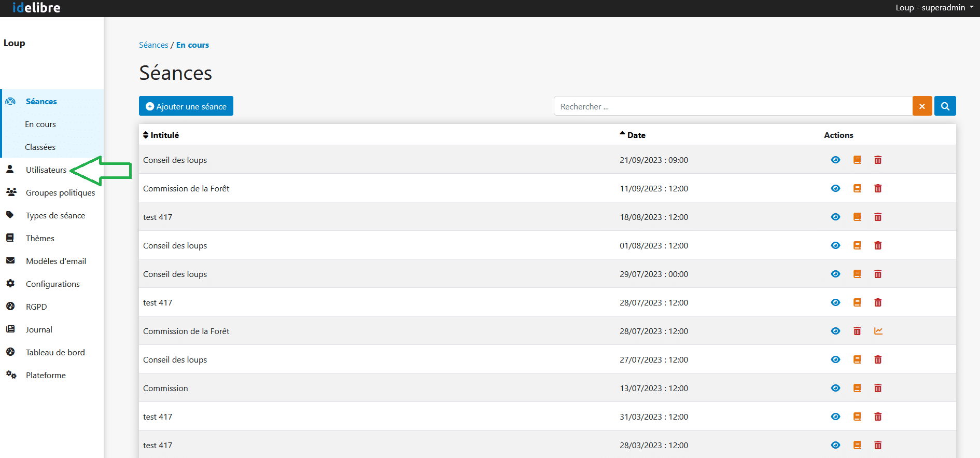The height and width of the screenshot is (458, 980).
Task: Open Tableau de bord menu item
Action: (55, 352)
